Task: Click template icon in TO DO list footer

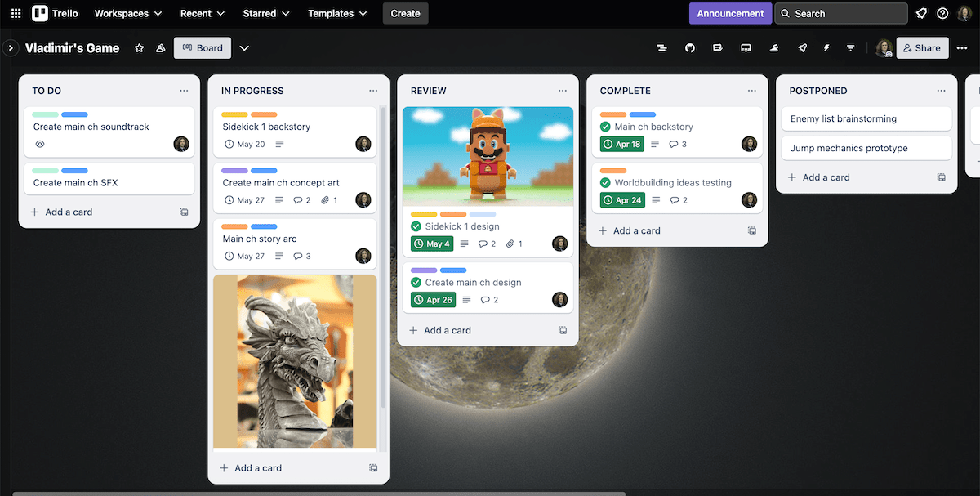Action: 184,212
